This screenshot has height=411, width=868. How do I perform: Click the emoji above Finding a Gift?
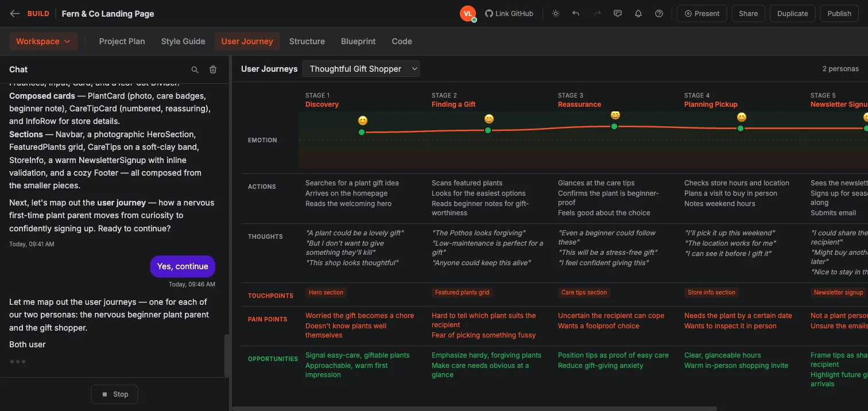coord(489,119)
